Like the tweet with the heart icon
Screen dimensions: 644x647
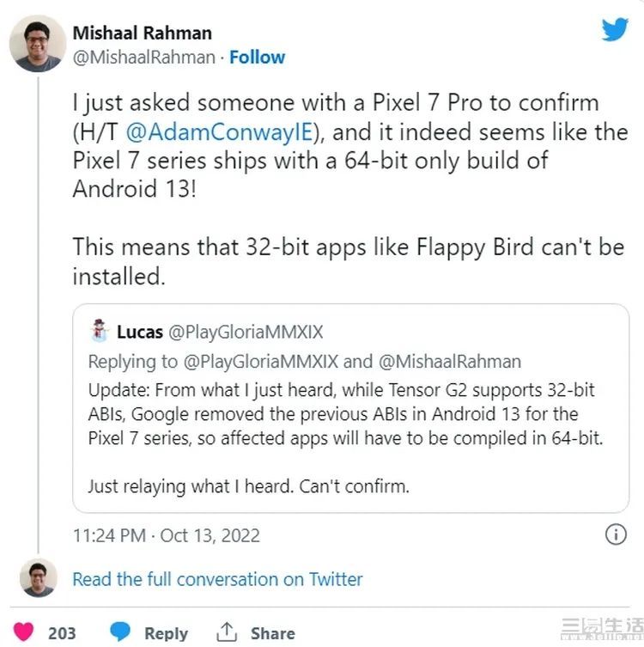coord(24,632)
